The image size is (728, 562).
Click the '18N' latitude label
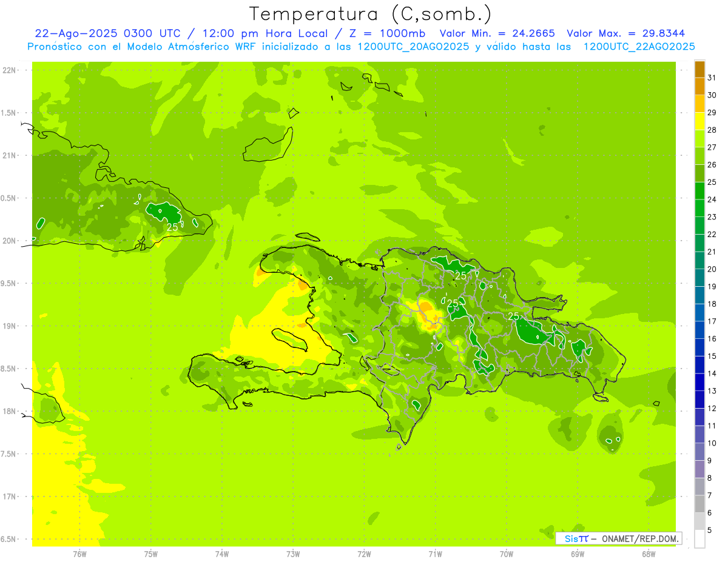(x=9, y=411)
